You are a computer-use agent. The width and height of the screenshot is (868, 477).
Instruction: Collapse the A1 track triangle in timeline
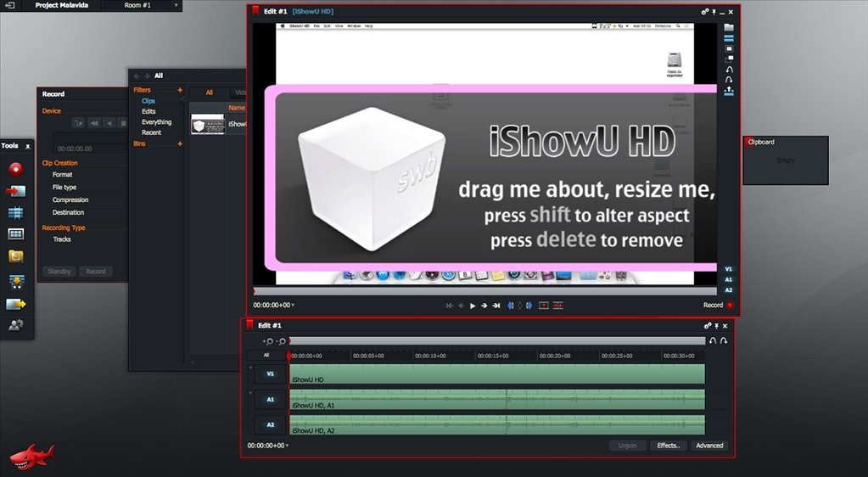point(250,393)
